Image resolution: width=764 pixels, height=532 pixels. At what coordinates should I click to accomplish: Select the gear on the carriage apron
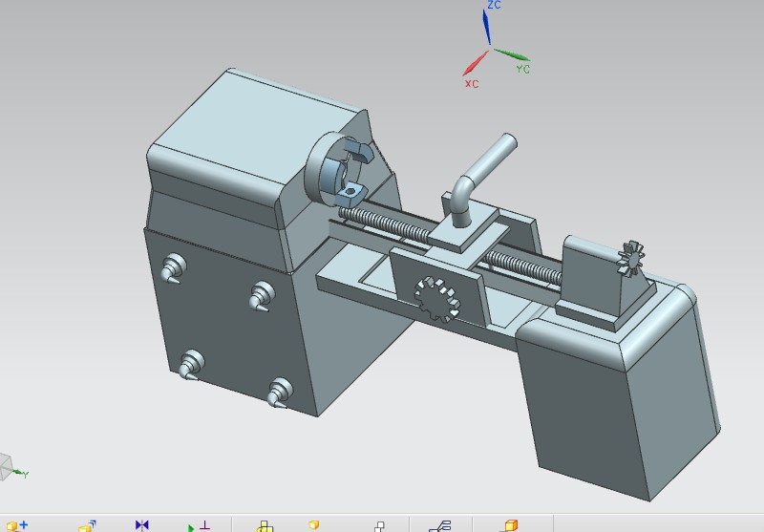click(x=437, y=299)
